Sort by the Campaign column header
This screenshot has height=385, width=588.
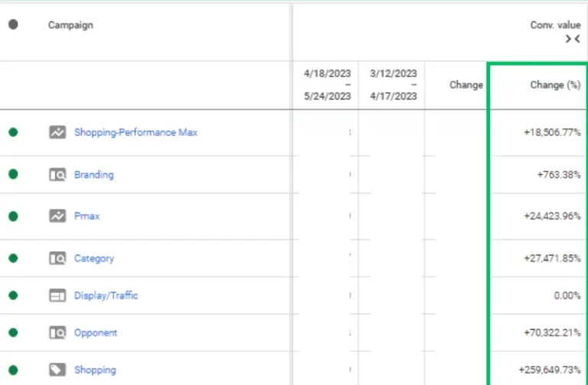(70, 25)
